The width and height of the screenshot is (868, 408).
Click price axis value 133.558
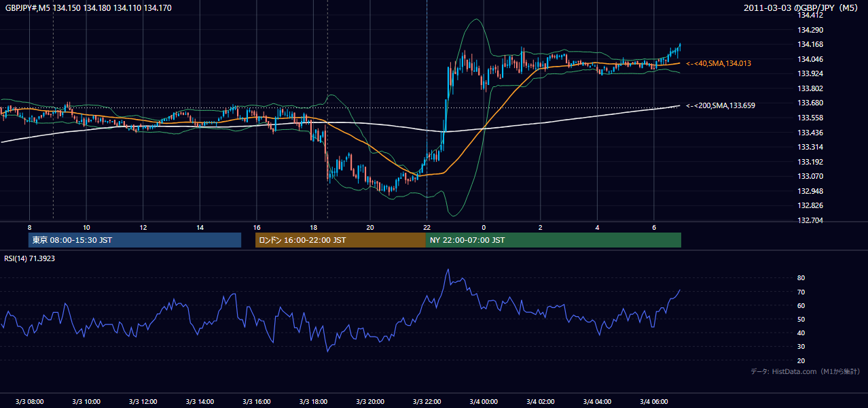810,118
